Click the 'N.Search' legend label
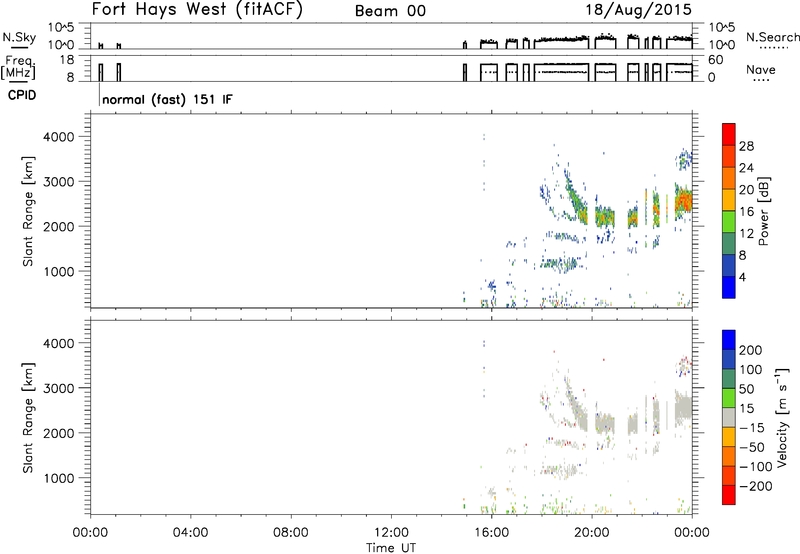 point(773,37)
